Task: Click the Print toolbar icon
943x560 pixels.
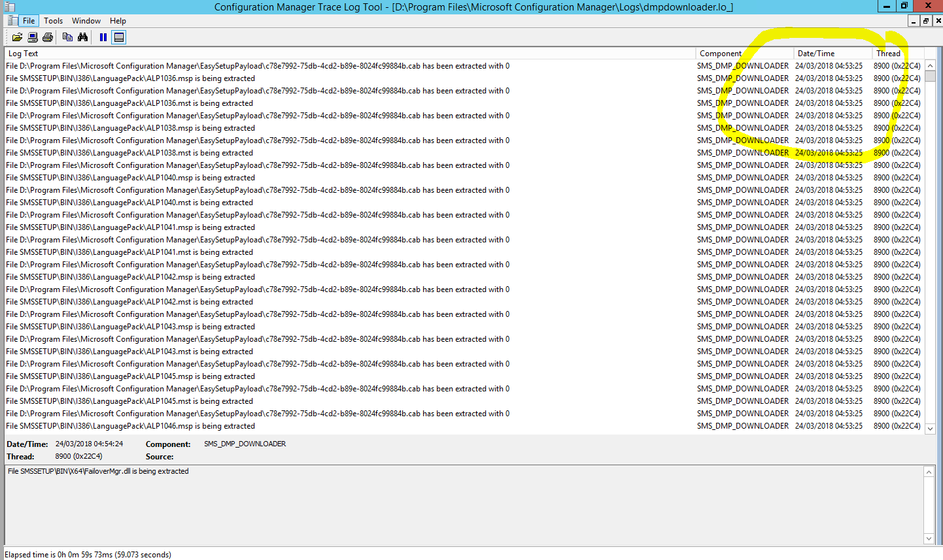Action: click(47, 37)
